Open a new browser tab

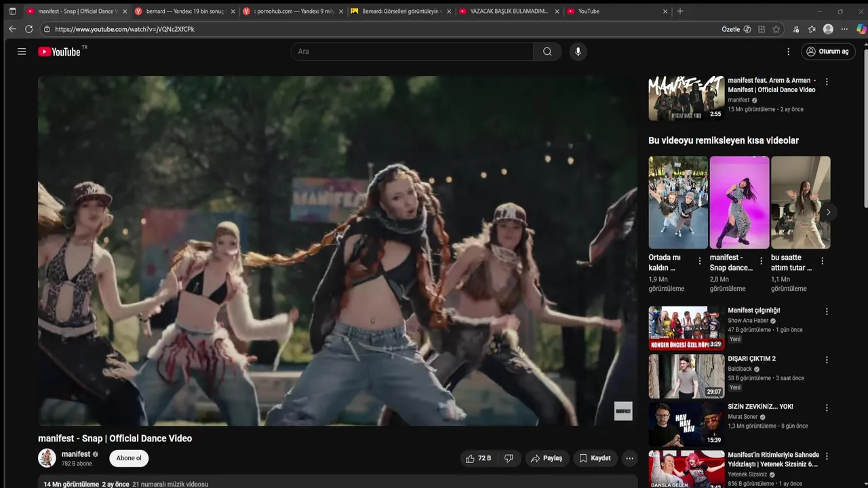tap(680, 11)
